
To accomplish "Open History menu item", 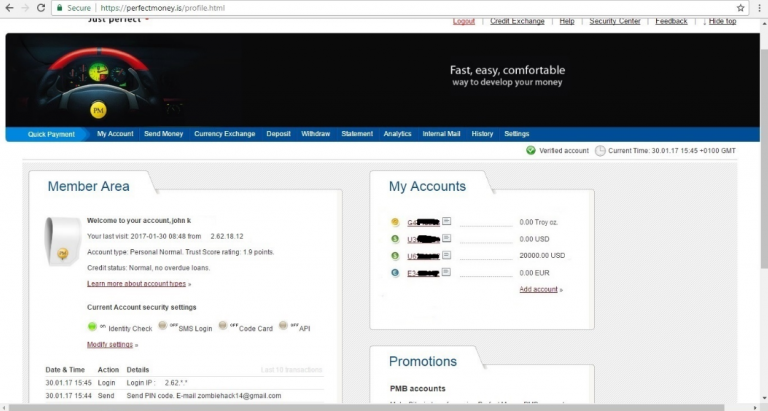I will click(x=482, y=134).
